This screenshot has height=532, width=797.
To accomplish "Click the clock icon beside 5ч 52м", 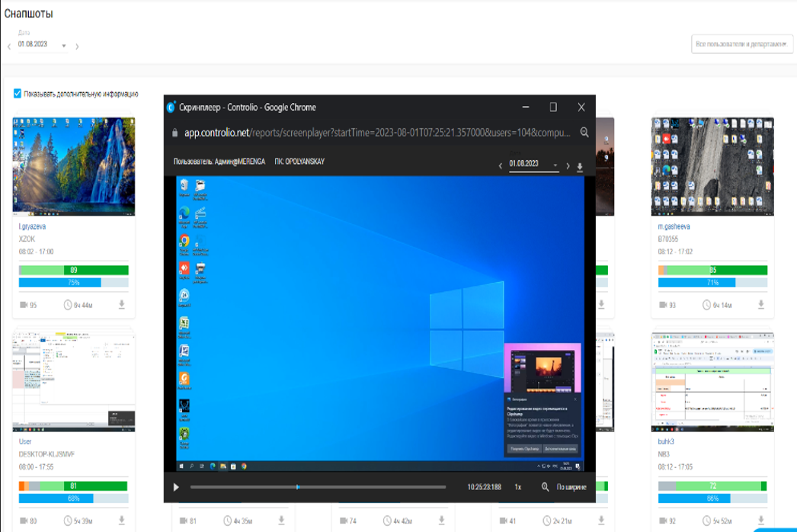I will pyautogui.click(x=706, y=521).
